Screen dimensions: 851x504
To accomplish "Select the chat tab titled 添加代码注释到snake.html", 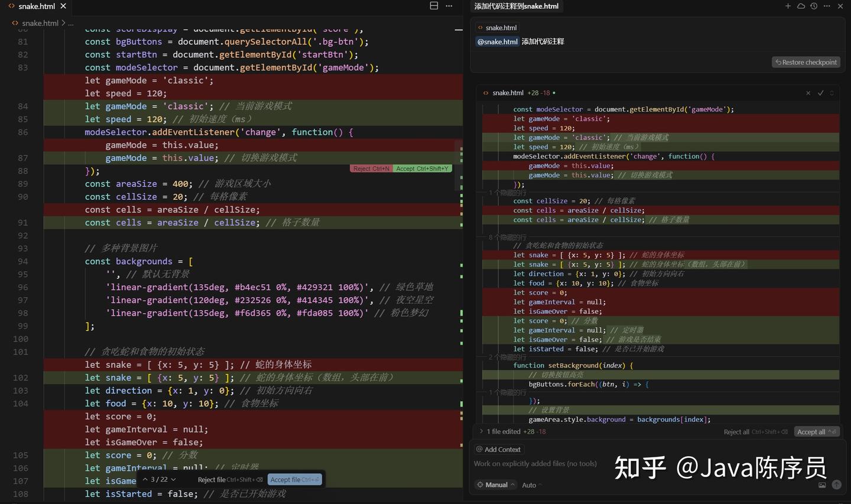I will point(516,6).
